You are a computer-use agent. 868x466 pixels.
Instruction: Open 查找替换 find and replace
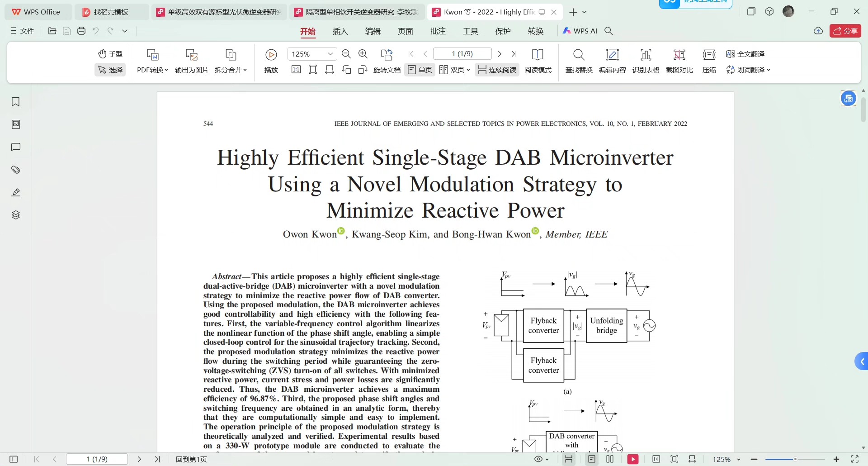coord(579,60)
